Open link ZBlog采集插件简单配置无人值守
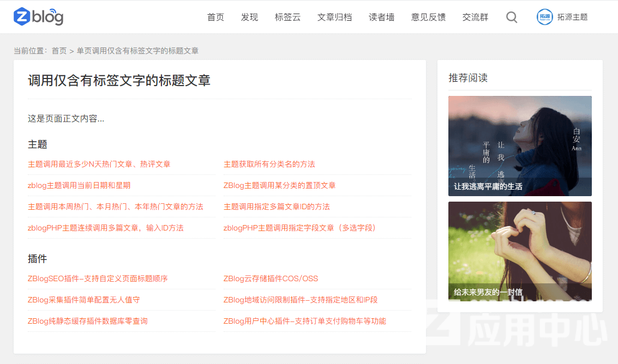This screenshot has width=618, height=364. [x=84, y=300]
